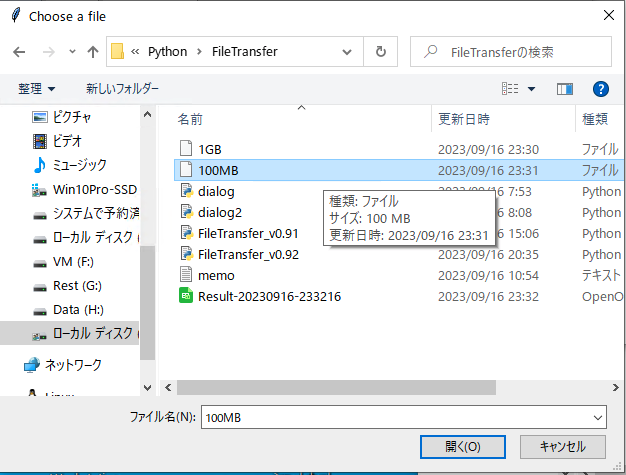Go back with the left arrow button
The width and height of the screenshot is (626, 475).
(19, 52)
